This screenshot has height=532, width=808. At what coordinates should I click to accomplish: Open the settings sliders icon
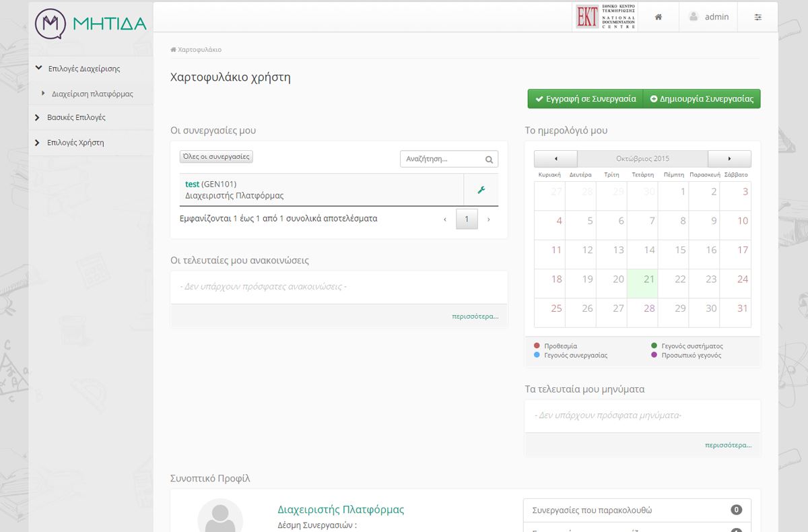tap(757, 17)
